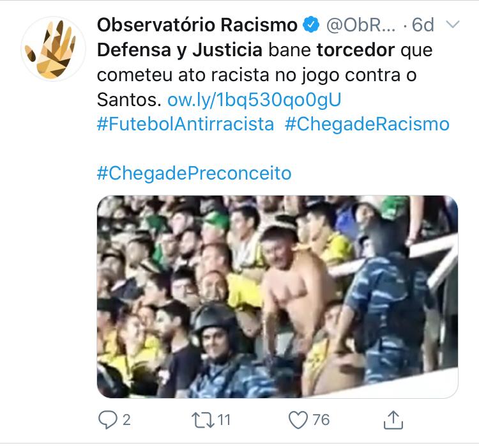This screenshot has height=448, width=479.
Task: Like the tweet with heart icon
Action: 298,420
